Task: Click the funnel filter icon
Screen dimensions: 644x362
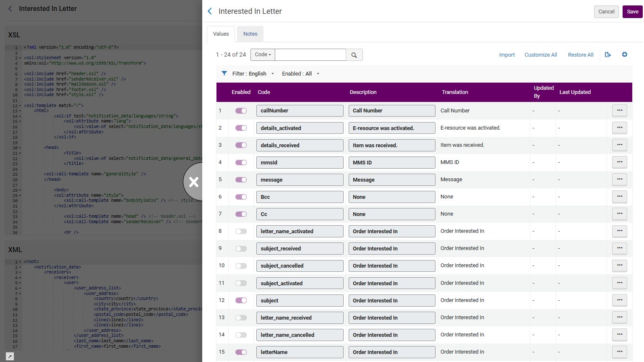Action: click(x=224, y=73)
